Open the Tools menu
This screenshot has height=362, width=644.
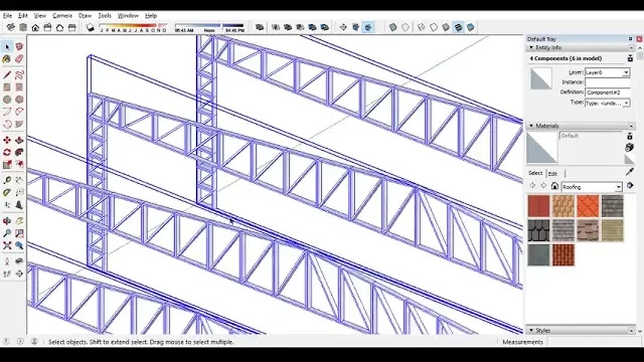click(x=105, y=16)
